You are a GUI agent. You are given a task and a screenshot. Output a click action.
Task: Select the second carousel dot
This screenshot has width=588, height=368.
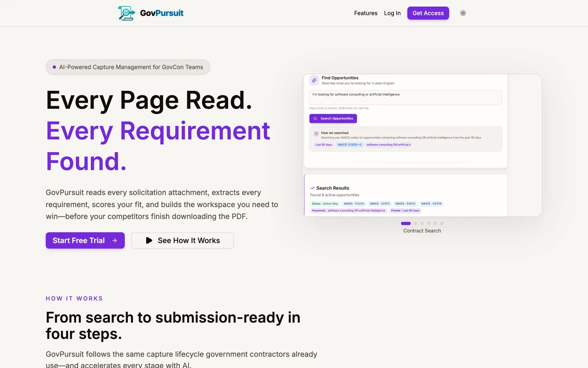(416, 224)
